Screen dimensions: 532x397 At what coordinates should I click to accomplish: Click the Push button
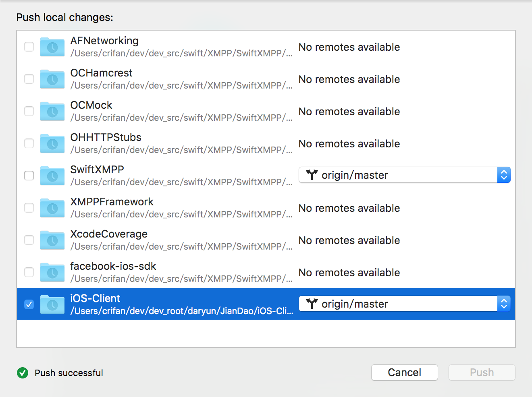tap(482, 372)
